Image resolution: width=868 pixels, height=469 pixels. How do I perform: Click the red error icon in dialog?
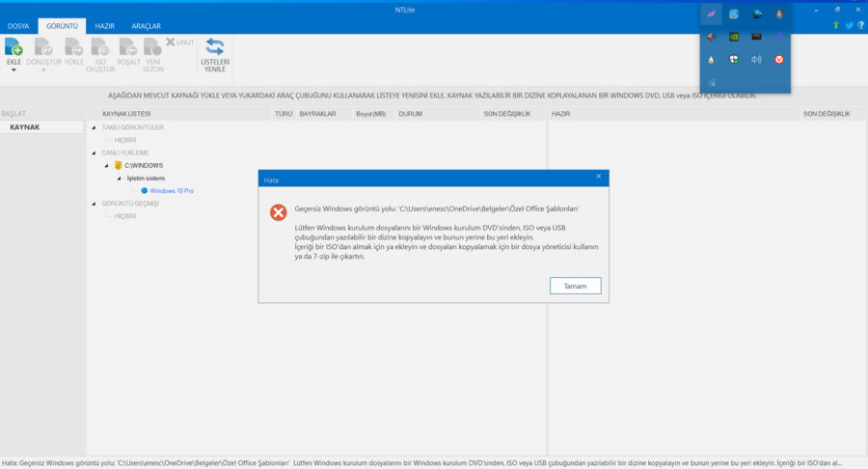point(278,212)
